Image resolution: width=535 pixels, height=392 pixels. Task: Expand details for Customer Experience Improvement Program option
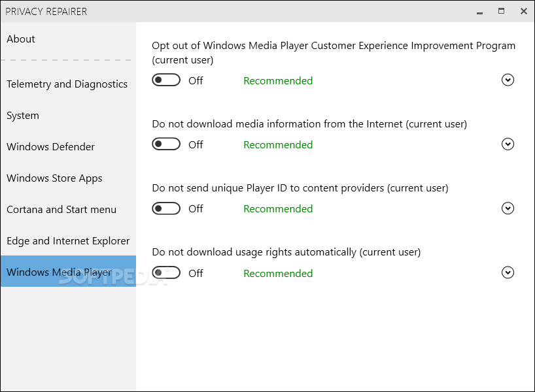click(508, 80)
